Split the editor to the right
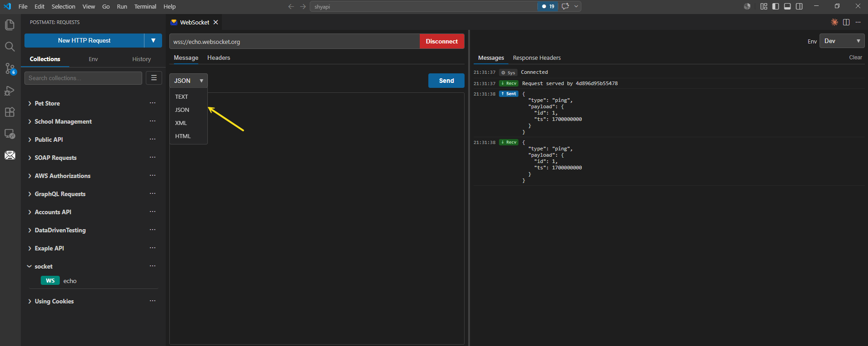Image resolution: width=868 pixels, height=346 pixels. tap(846, 22)
